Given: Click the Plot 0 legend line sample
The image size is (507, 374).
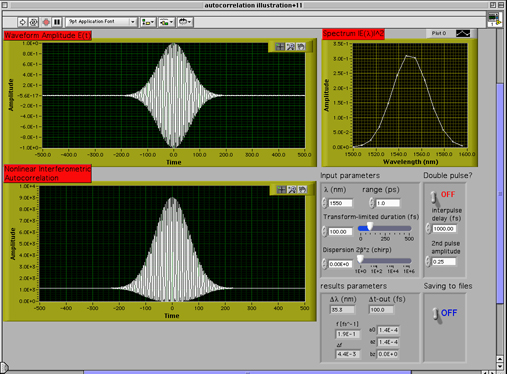Looking at the screenshot, I should click(463, 33).
